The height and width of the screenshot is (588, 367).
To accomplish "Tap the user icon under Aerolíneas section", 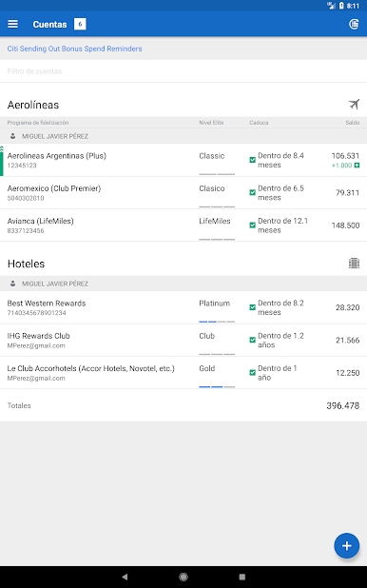I will point(12,136).
